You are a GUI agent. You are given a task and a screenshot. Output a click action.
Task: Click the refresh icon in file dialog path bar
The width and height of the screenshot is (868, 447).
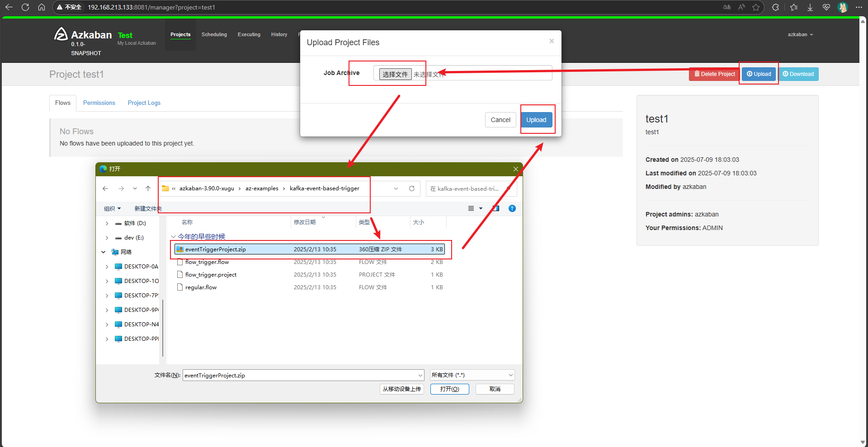(x=412, y=188)
